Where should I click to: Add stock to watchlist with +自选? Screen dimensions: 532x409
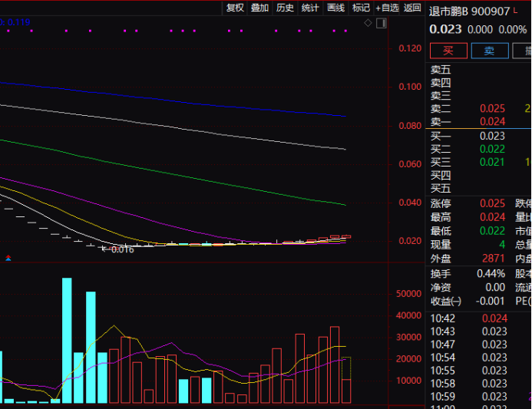(387, 8)
